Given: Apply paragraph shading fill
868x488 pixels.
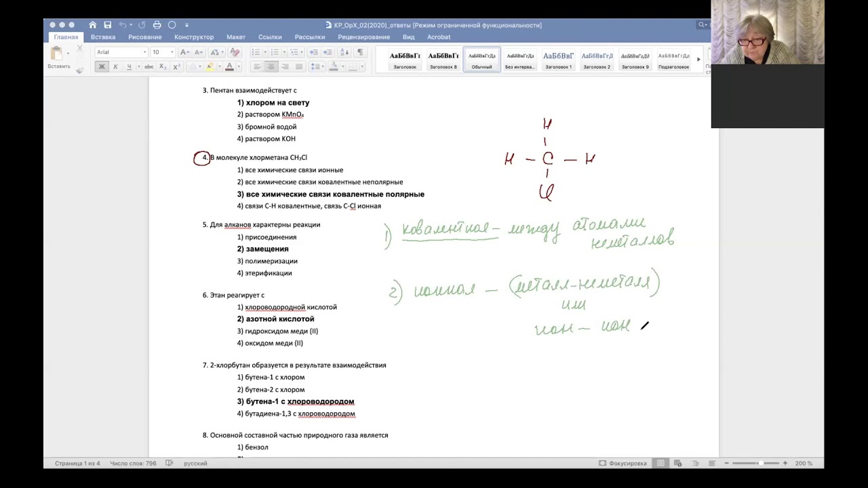Looking at the screenshot, I should point(334,66).
